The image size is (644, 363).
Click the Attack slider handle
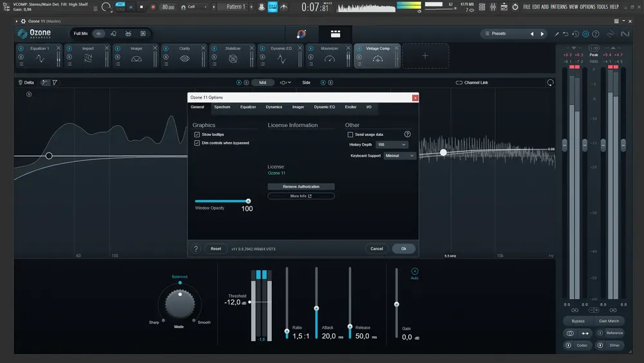coord(316,308)
